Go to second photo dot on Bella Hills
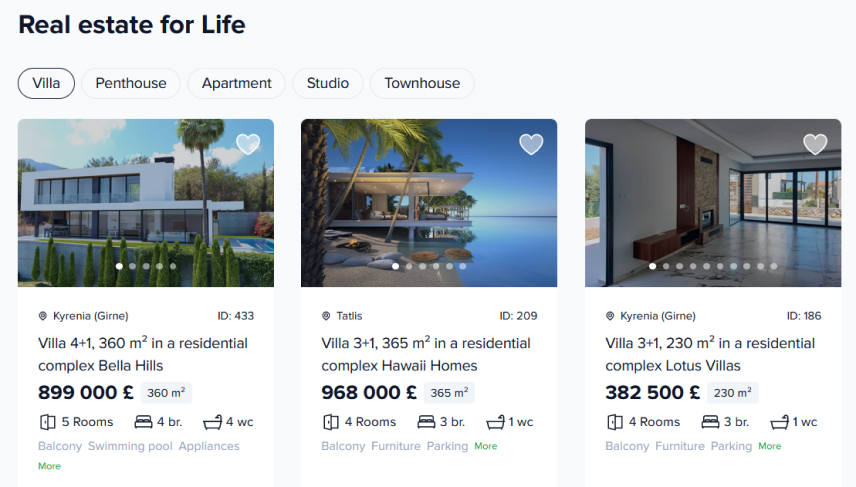 [x=133, y=266]
